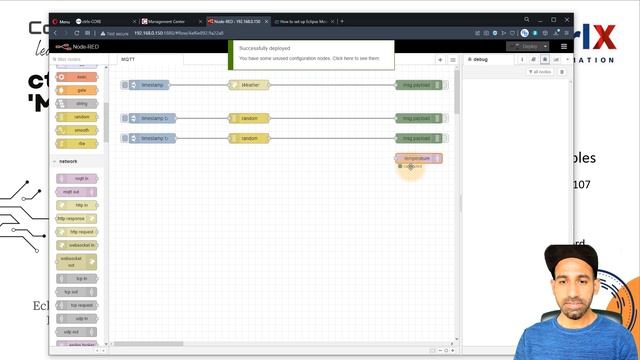Click the canvas horizontal scrollbar
The image size is (640, 360).
pyautogui.click(x=149, y=344)
